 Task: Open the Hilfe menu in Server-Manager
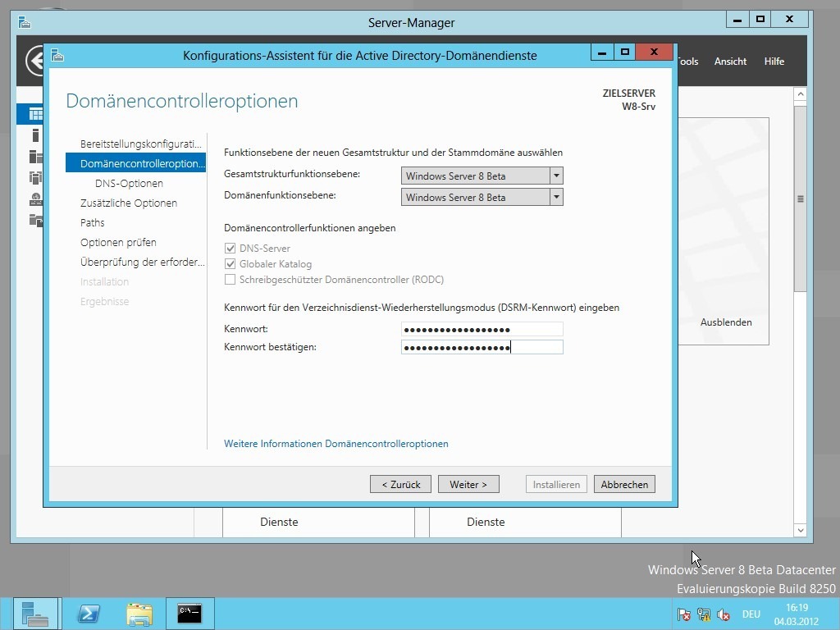774,61
